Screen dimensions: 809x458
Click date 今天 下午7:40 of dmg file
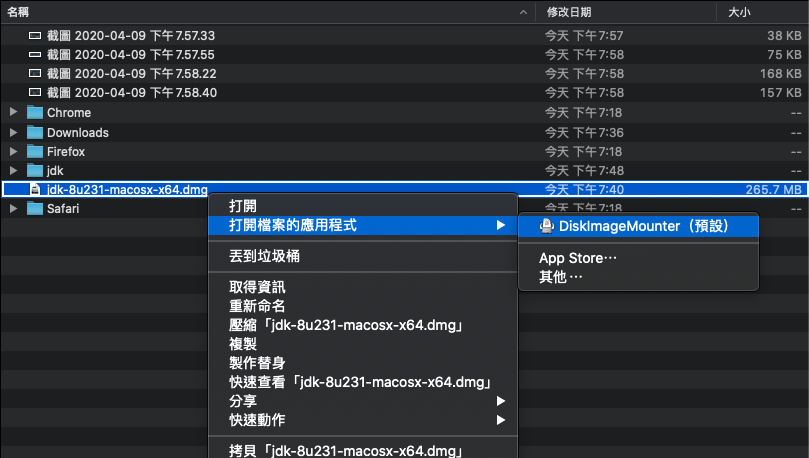point(584,189)
